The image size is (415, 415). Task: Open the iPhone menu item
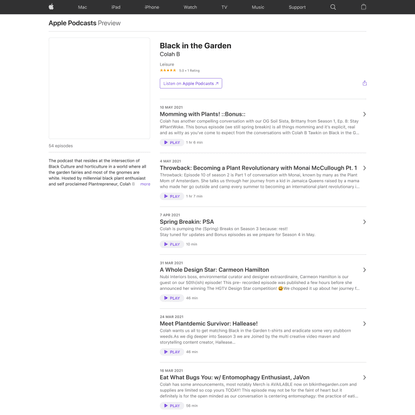pyautogui.click(x=152, y=7)
